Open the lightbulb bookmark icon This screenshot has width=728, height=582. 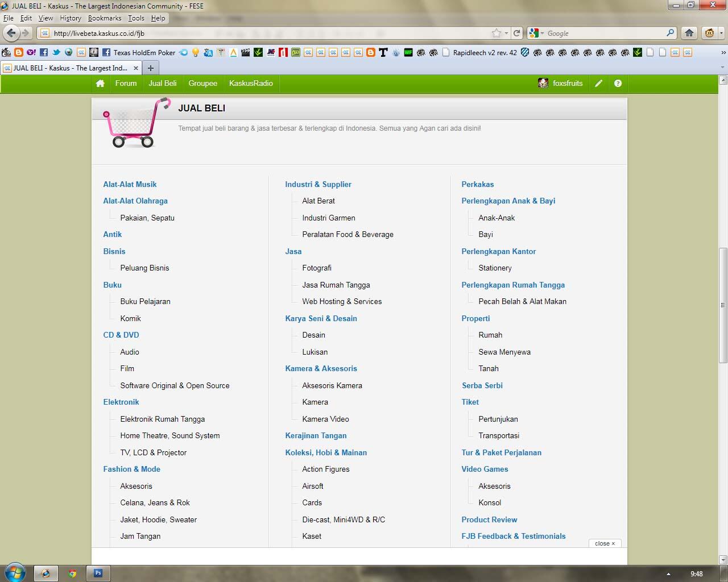point(196,52)
